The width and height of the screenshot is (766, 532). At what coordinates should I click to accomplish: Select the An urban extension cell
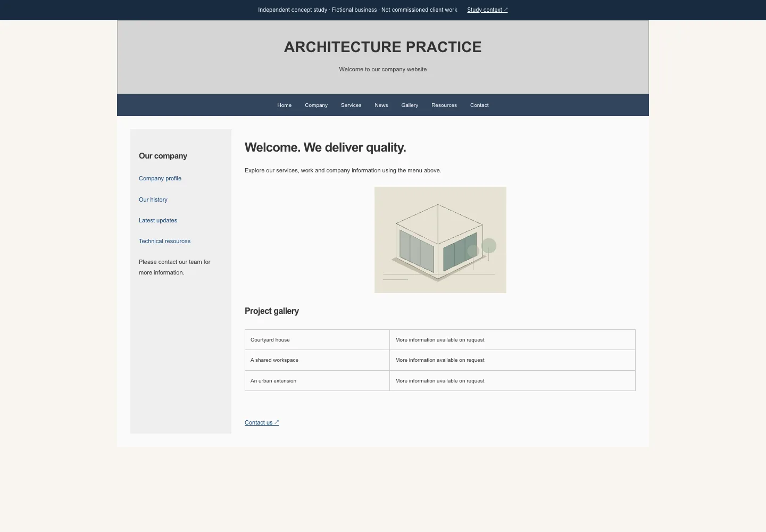click(317, 381)
